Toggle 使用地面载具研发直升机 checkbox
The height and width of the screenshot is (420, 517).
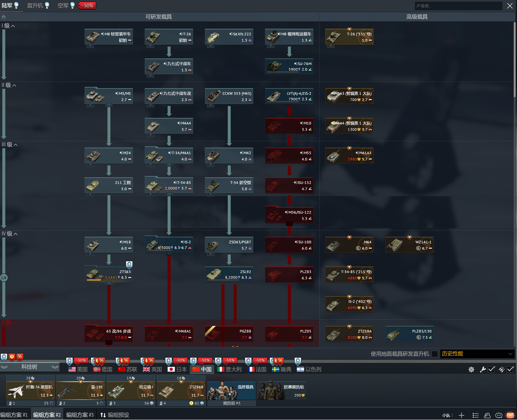(435, 354)
